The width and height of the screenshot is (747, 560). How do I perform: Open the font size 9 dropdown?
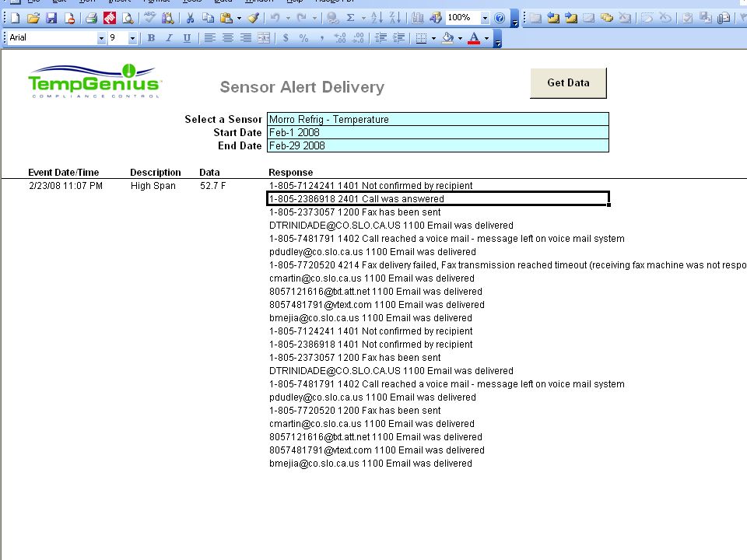pos(132,38)
